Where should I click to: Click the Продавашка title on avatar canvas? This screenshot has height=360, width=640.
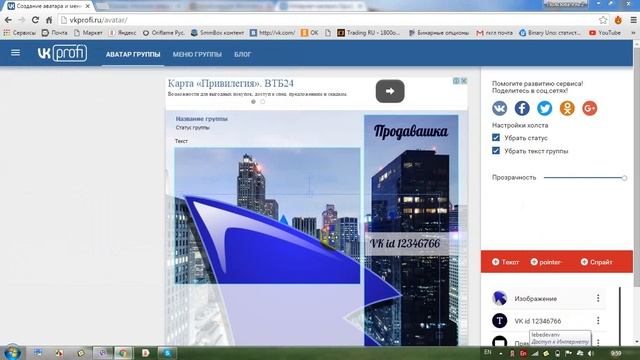[411, 131]
